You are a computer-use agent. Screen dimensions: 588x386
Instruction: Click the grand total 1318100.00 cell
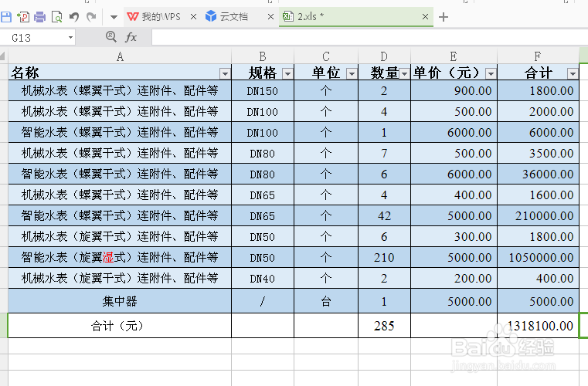[538, 326]
